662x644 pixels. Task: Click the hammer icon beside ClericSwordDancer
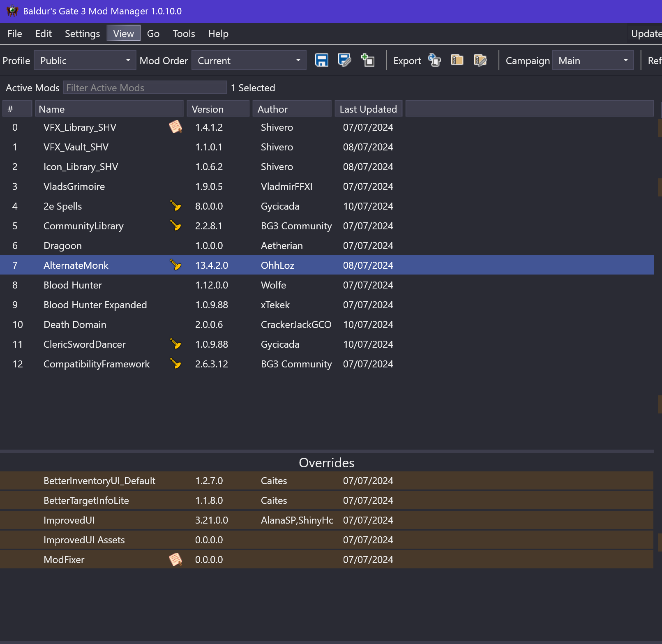click(x=175, y=344)
